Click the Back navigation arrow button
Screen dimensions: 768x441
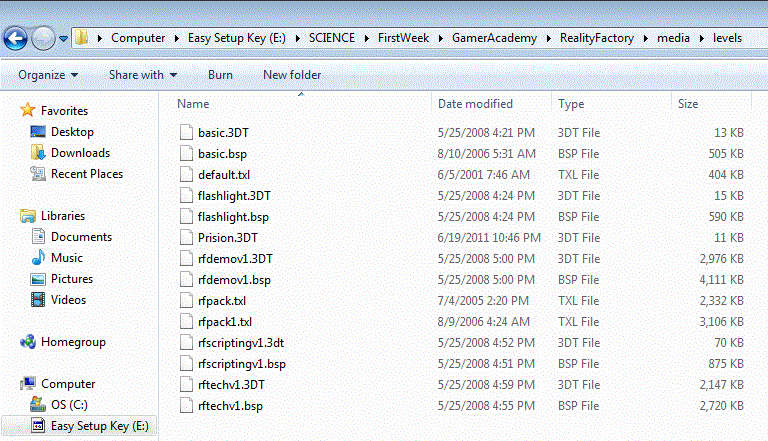click(16, 39)
